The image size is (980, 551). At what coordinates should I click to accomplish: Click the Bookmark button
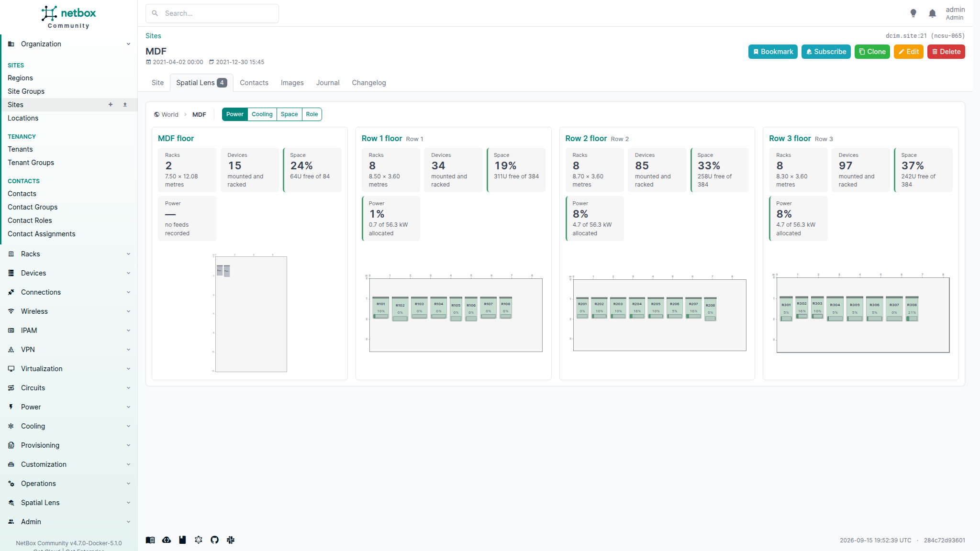773,52
